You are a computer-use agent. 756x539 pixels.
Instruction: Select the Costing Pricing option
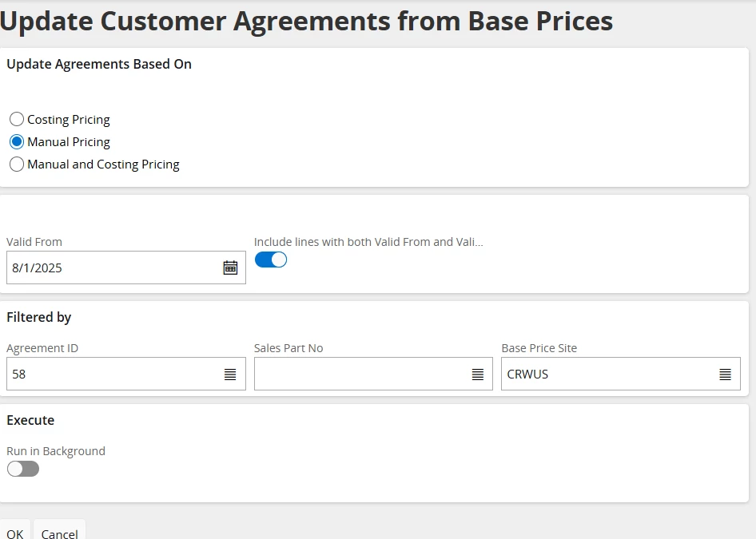(x=17, y=120)
